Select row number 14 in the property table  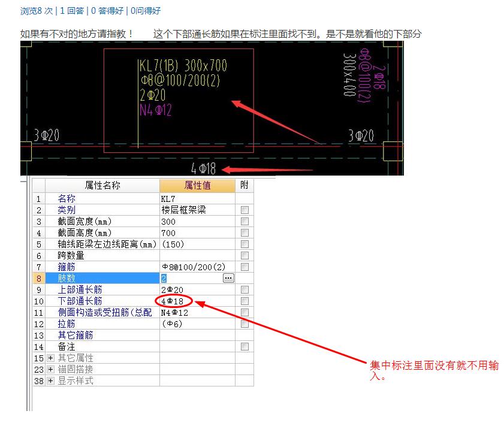click(38, 347)
